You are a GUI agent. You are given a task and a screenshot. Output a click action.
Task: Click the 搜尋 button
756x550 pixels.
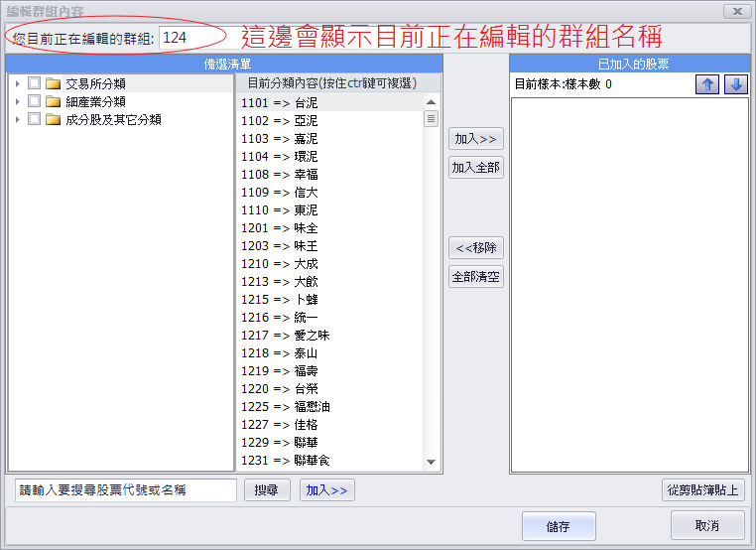pos(267,490)
